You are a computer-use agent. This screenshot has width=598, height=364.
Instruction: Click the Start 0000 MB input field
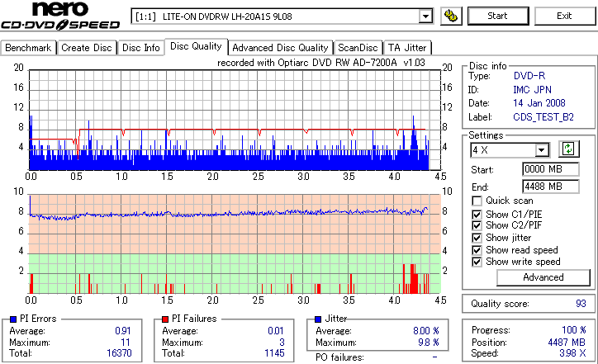(550, 169)
